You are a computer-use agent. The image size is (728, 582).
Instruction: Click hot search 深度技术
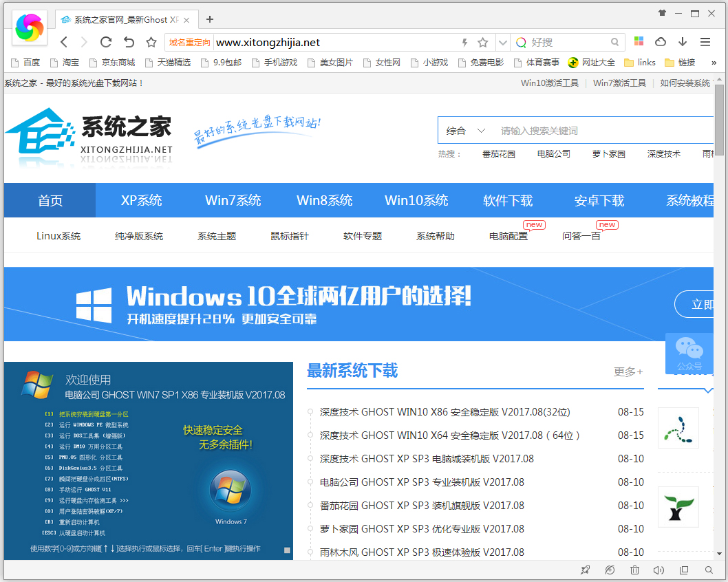pyautogui.click(x=664, y=154)
